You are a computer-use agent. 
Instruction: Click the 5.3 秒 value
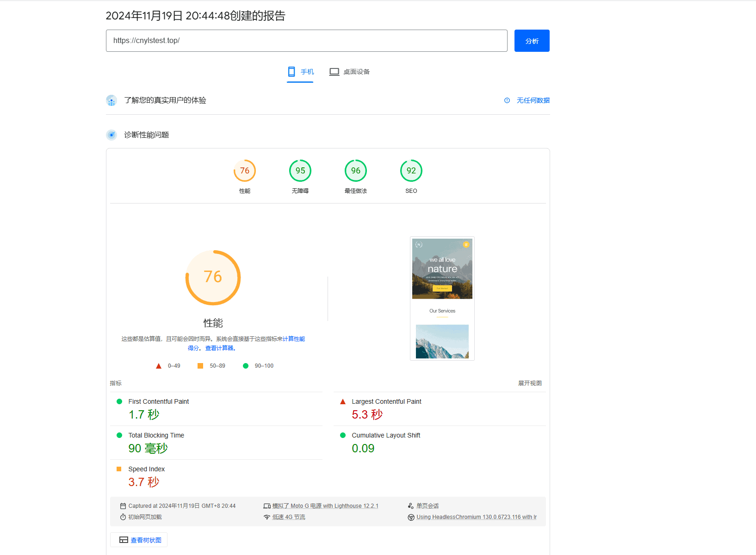(x=367, y=414)
